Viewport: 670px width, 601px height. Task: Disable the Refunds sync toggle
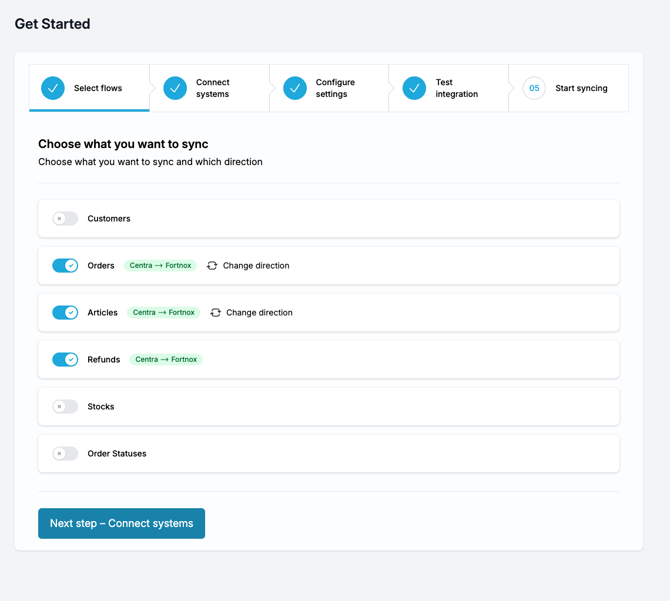click(65, 360)
